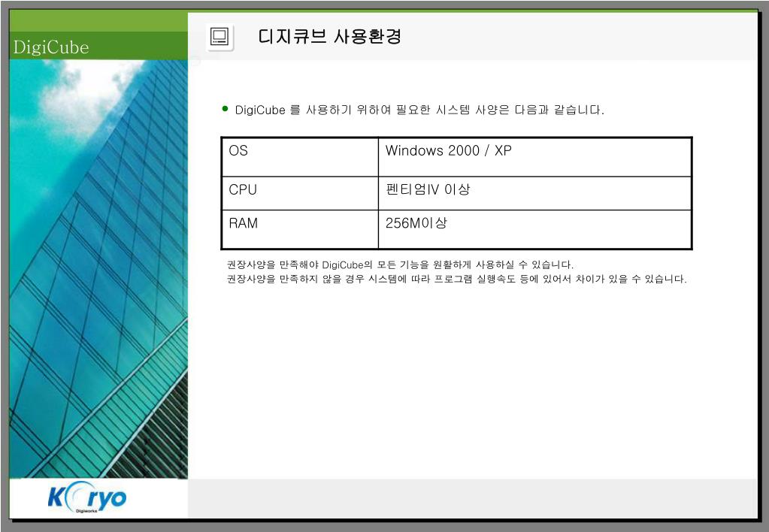Select the Windows 2000 / XP cell
769x532 pixels.
coord(534,157)
